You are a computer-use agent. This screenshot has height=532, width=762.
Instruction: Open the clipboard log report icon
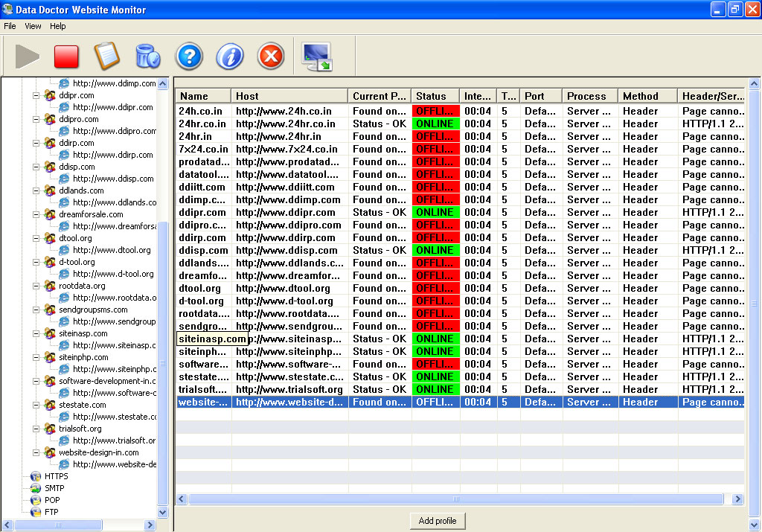pyautogui.click(x=106, y=57)
